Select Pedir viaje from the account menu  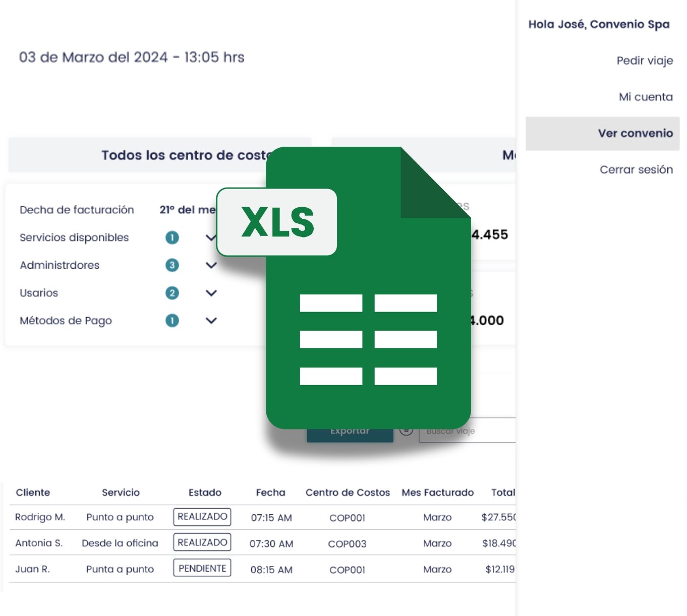tap(645, 60)
